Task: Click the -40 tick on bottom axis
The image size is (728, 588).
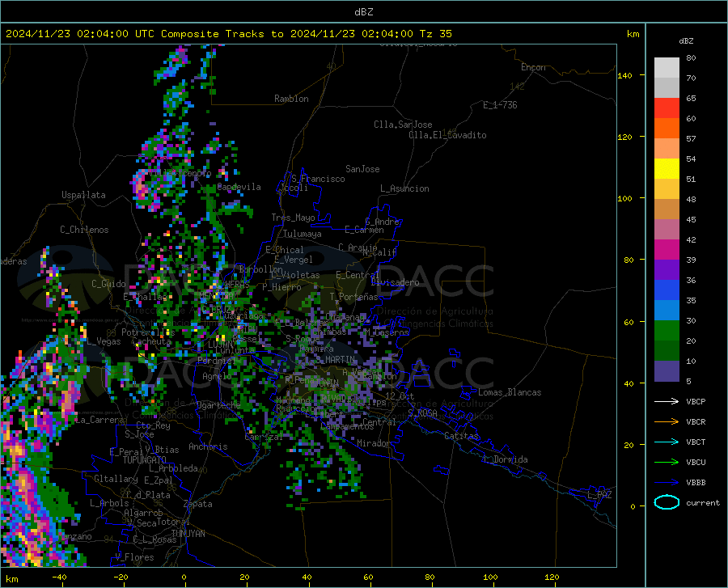Action: 59,577
